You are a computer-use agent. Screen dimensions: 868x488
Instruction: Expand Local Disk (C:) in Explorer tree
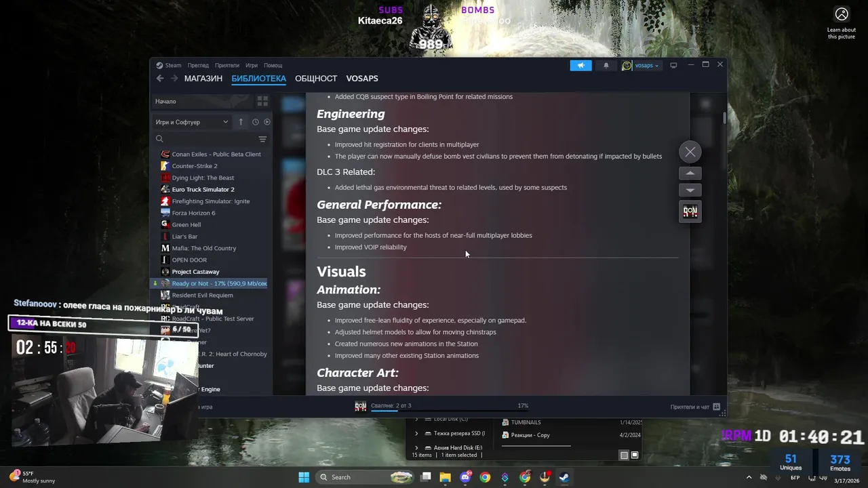416,419
